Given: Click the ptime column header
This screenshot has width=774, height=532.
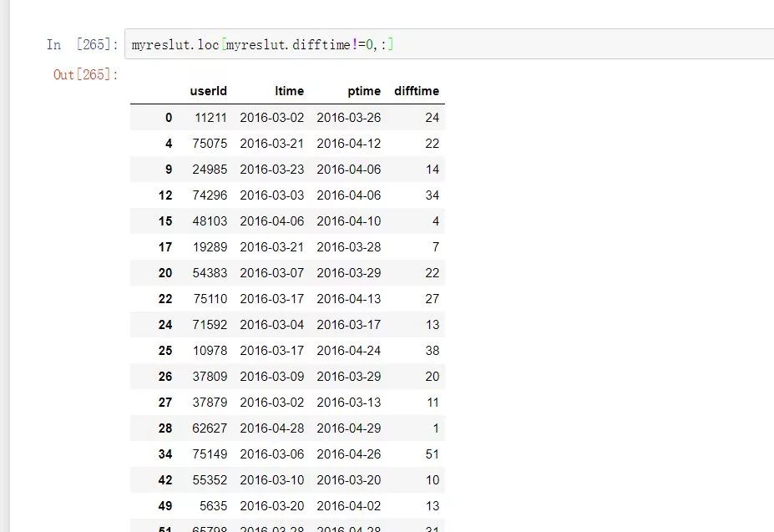Looking at the screenshot, I should click(364, 91).
